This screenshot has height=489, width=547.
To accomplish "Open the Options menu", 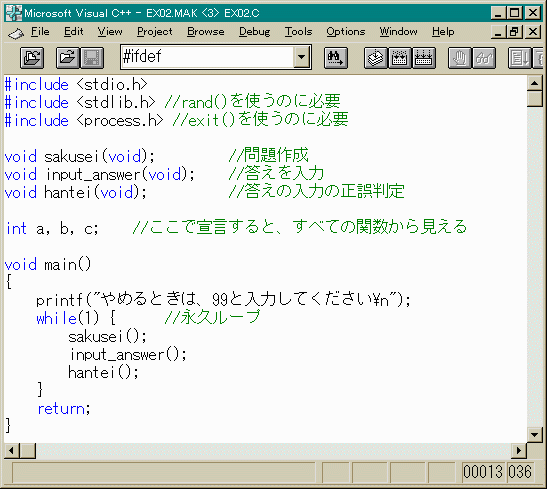I will pyautogui.click(x=345, y=32).
